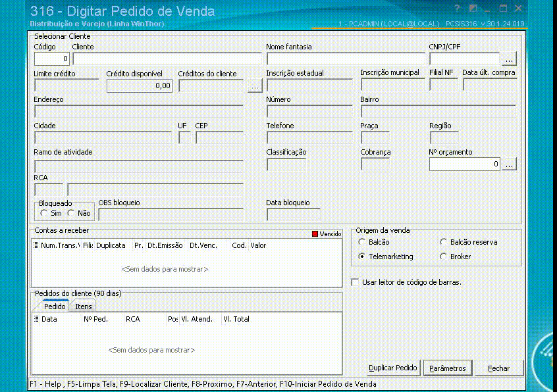Click the Telefone field
The width and height of the screenshot is (557, 392).
pyautogui.click(x=309, y=137)
